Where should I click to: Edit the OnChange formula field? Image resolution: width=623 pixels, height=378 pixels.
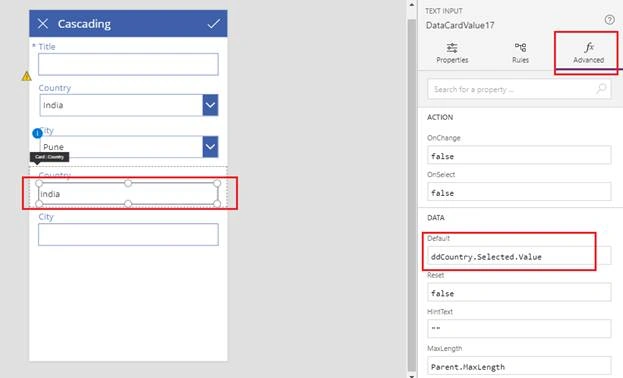point(519,155)
